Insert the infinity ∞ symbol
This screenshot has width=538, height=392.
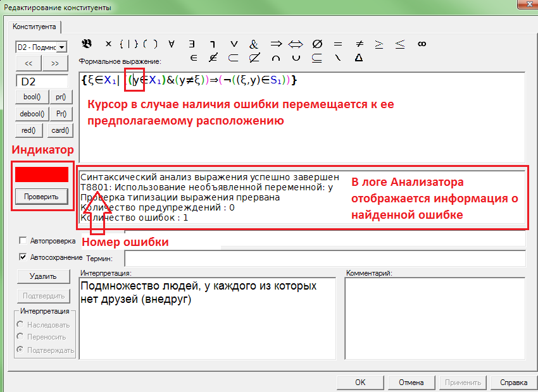[x=422, y=44]
